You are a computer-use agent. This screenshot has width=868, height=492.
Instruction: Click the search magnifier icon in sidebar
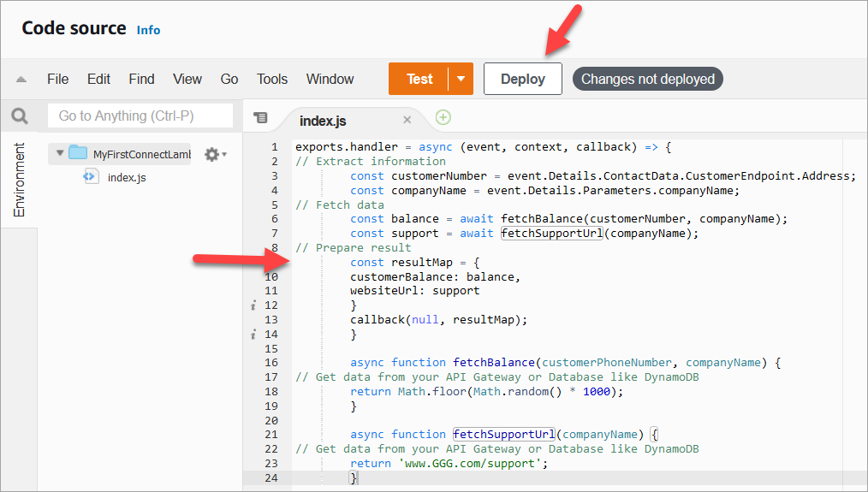pos(19,116)
